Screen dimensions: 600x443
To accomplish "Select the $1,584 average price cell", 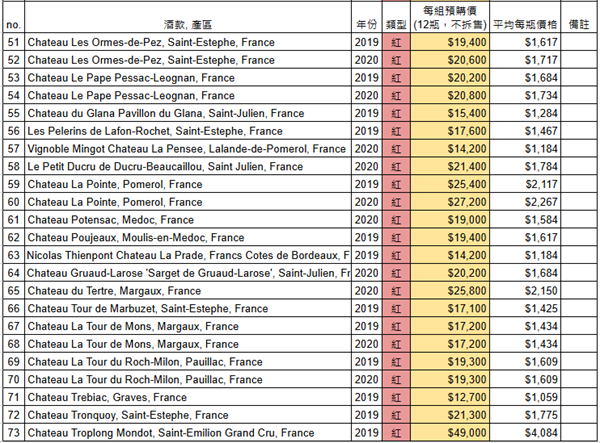I will tap(525, 220).
